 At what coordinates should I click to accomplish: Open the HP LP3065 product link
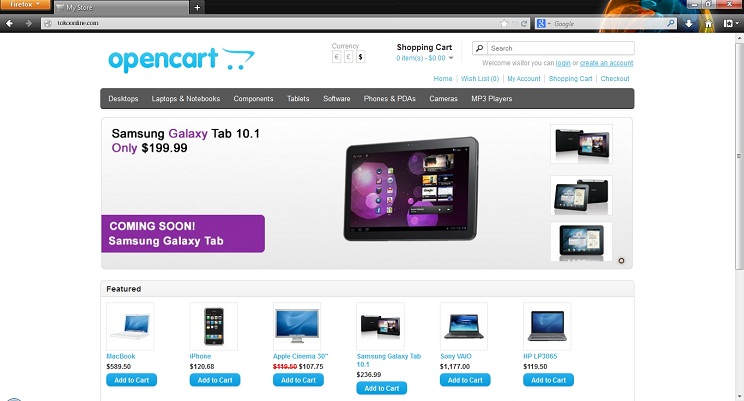click(x=540, y=356)
